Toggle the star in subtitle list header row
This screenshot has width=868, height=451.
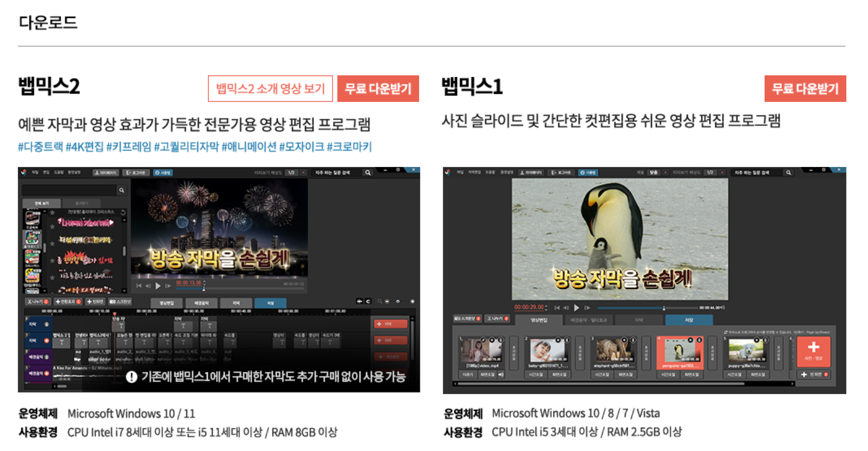52,212
